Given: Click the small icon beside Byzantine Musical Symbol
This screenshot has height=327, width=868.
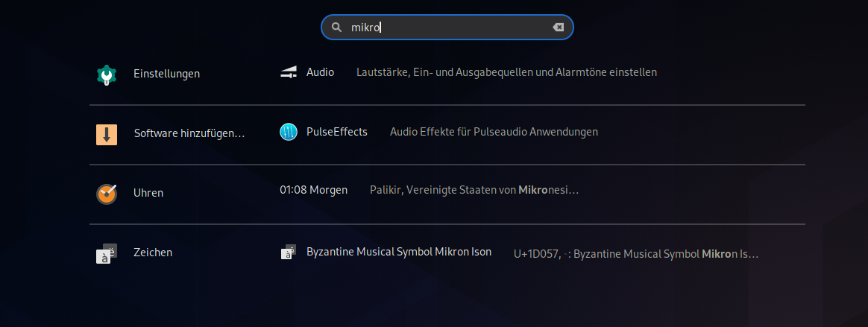Looking at the screenshot, I should coord(289,252).
